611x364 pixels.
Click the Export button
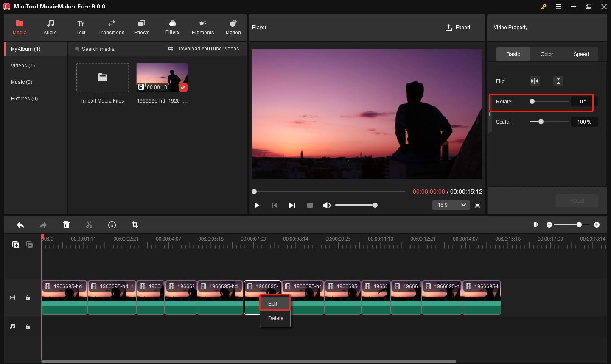tap(458, 28)
